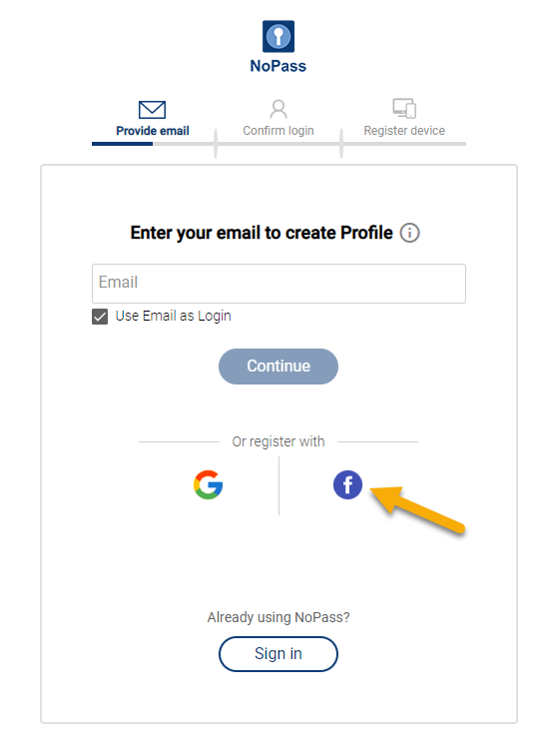The height and width of the screenshot is (756, 549).
Task: Open the info tooltip beside the Profile heading
Action: pyautogui.click(x=409, y=233)
